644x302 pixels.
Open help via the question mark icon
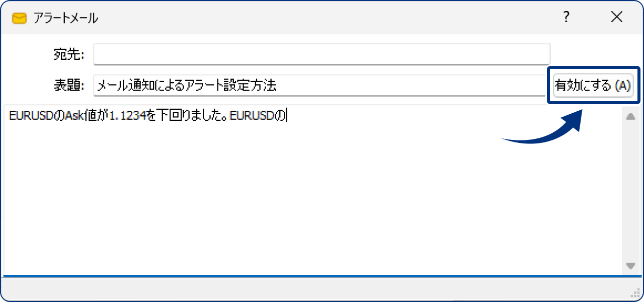566,17
